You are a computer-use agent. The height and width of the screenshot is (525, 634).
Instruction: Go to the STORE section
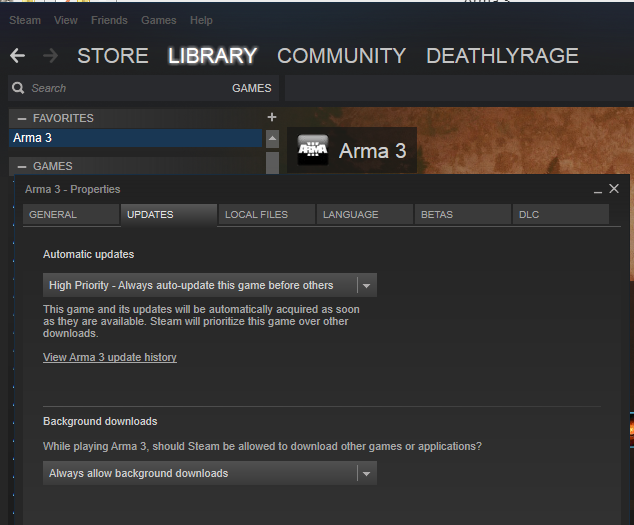pos(113,55)
